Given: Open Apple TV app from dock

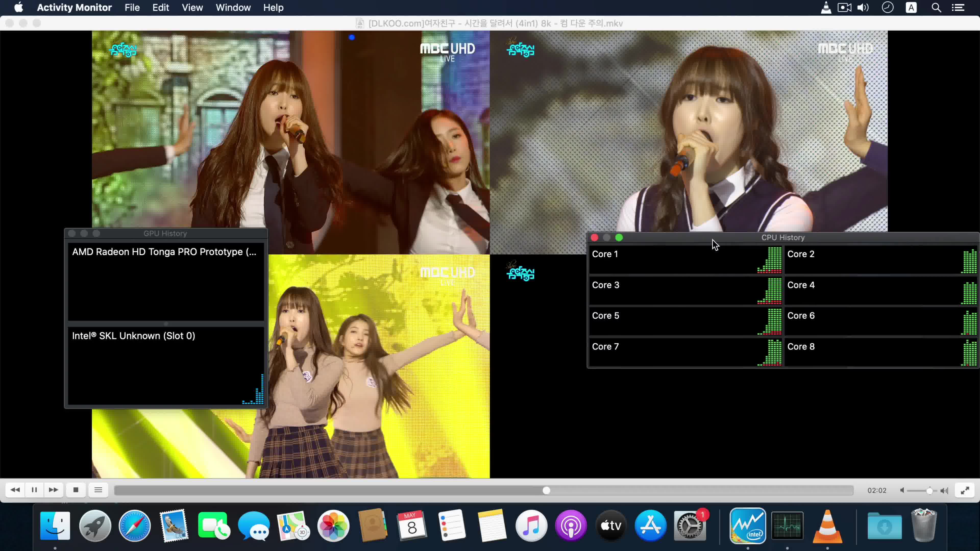Looking at the screenshot, I should point(611,525).
